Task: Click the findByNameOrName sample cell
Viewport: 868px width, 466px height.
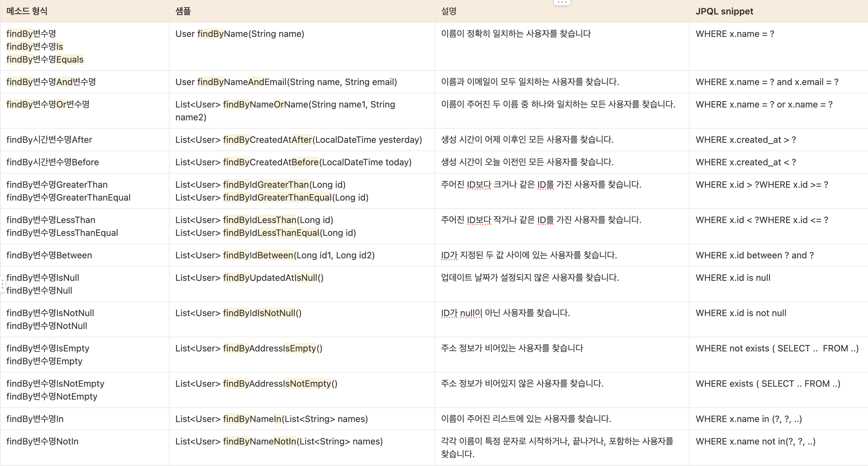Action: (285, 104)
